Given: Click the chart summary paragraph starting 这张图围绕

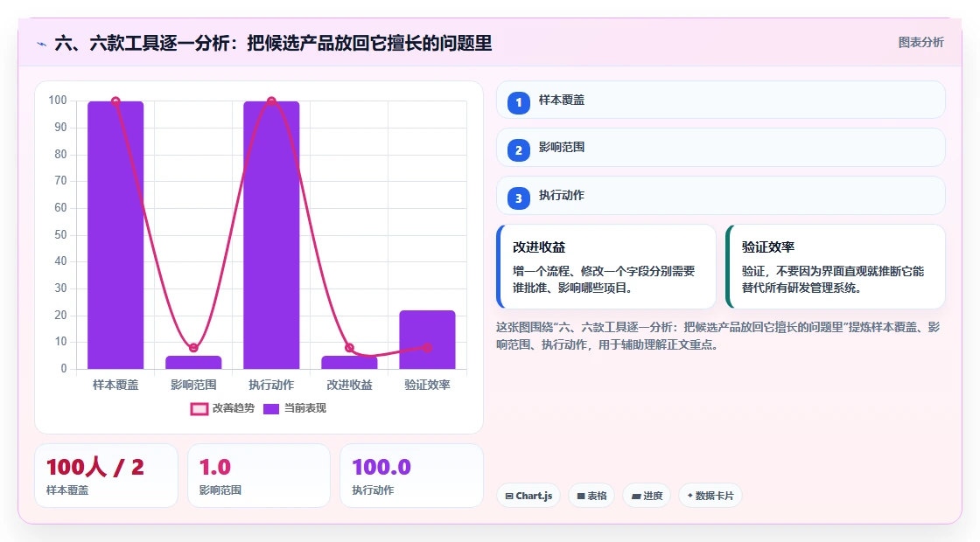Looking at the screenshot, I should (718, 336).
